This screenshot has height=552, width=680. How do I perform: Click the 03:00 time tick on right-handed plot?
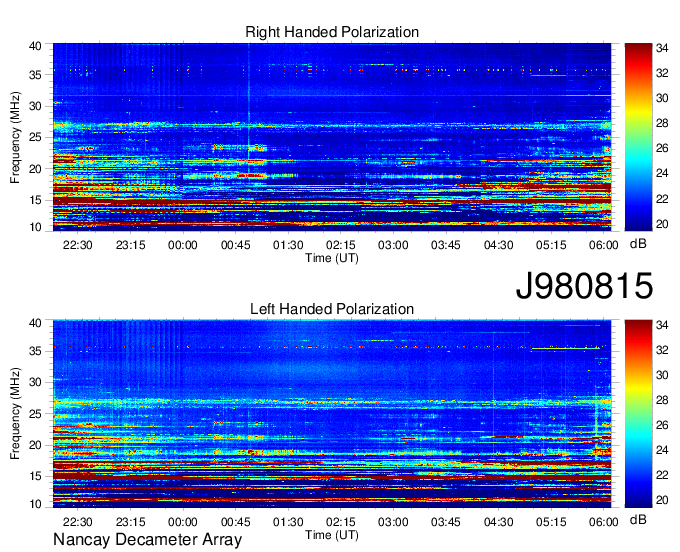[393, 245]
